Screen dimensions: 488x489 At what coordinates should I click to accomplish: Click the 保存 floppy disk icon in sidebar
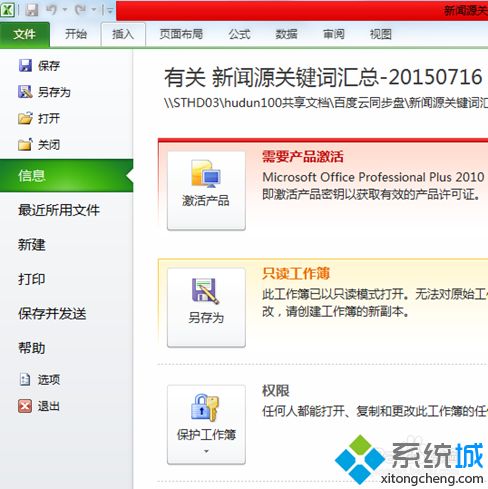click(x=25, y=66)
